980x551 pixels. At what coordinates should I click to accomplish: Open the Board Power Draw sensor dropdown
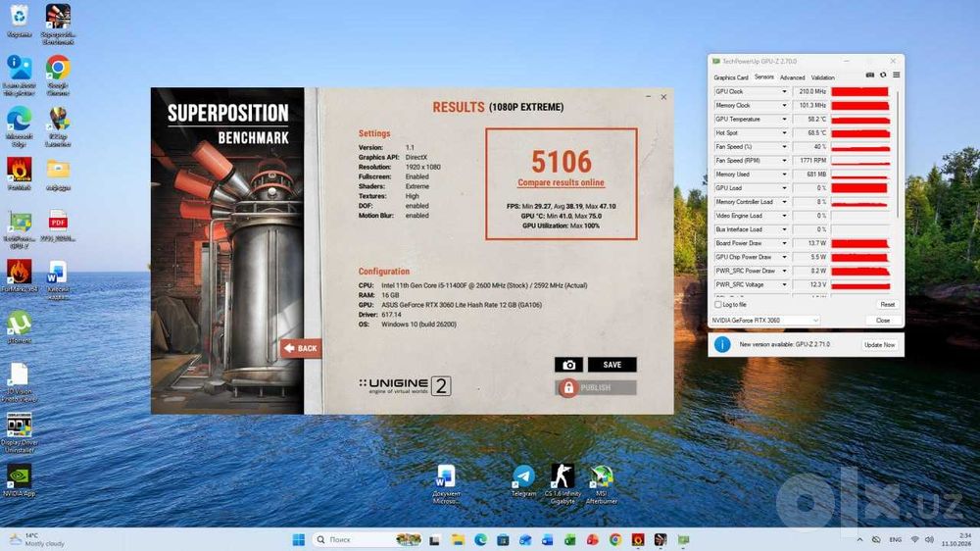click(x=784, y=243)
